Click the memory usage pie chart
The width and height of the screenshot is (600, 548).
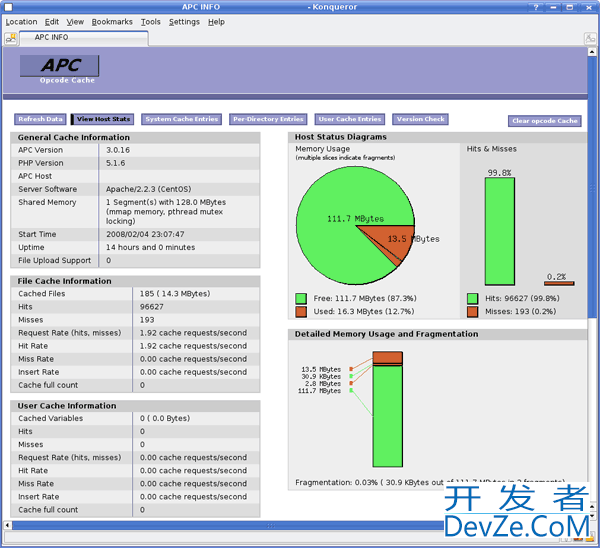[355, 225]
